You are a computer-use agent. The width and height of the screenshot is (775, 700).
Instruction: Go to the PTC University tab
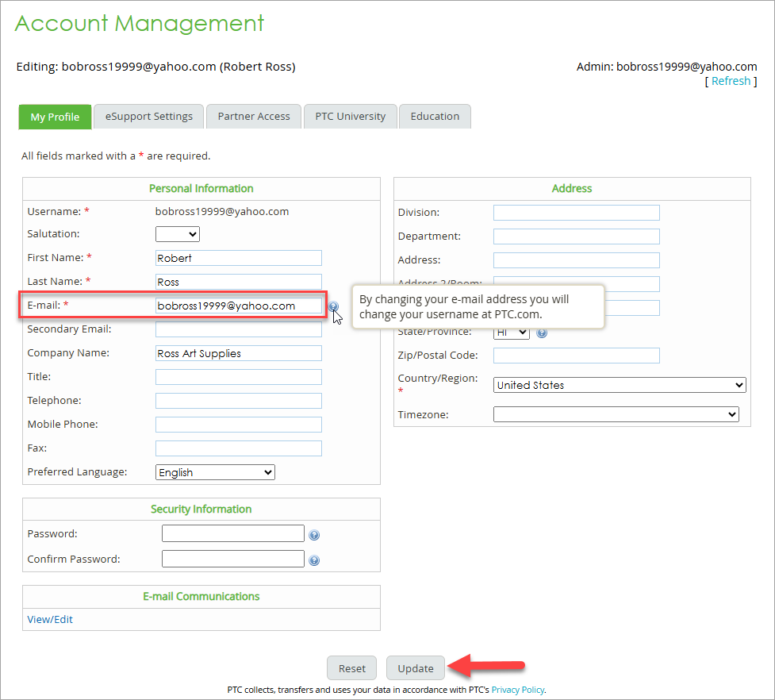[350, 117]
